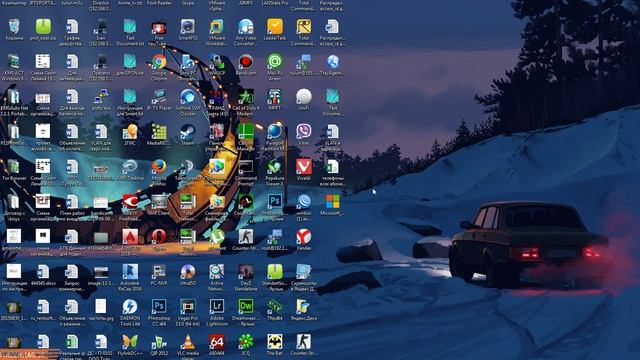The height and width of the screenshot is (360, 640).
Task: Open the LeaderTask application icon
Action: (x=275, y=27)
